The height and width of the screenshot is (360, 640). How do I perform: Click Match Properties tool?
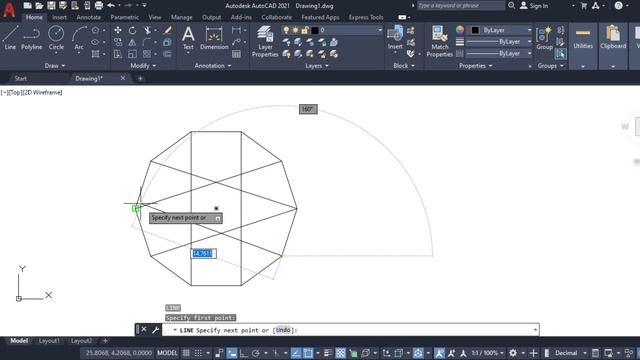coord(440,41)
